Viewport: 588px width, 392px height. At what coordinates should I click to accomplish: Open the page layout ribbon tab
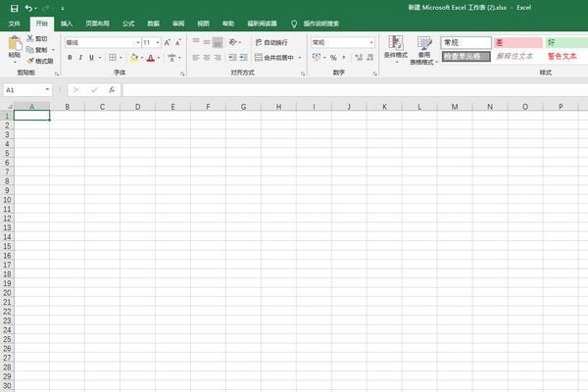click(x=97, y=24)
